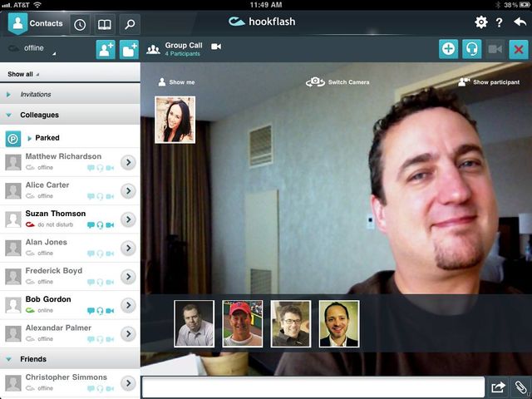Toggle Show me self-view
The image size is (532, 399).
[176, 82]
